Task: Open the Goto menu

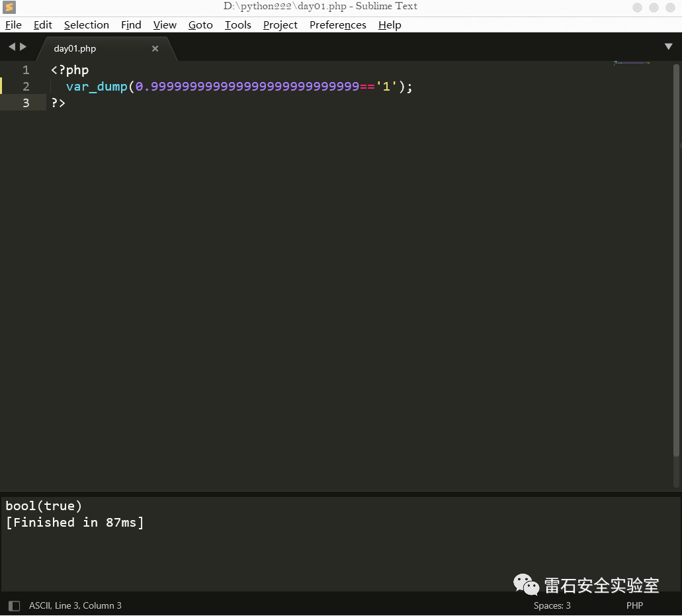Action: pyautogui.click(x=200, y=25)
